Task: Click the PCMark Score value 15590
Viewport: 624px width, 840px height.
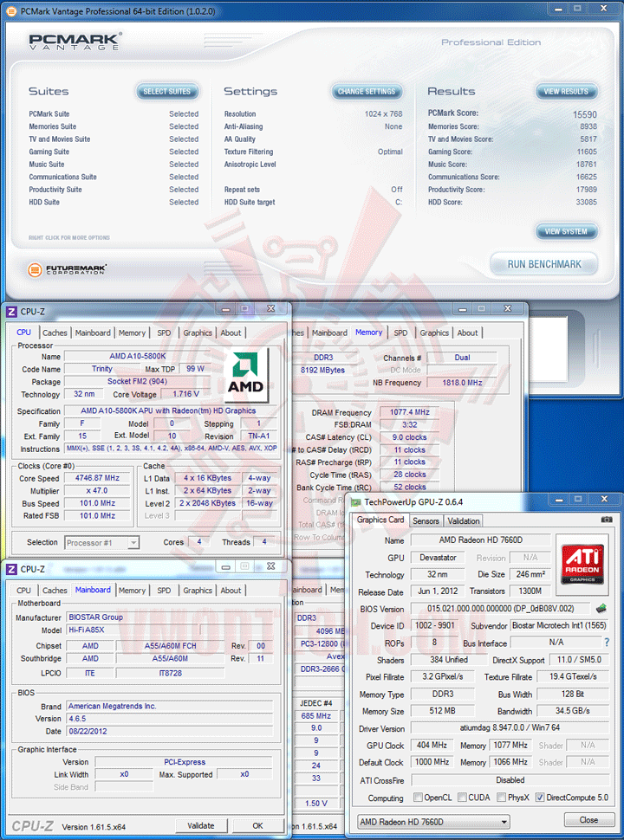Action: (584, 114)
